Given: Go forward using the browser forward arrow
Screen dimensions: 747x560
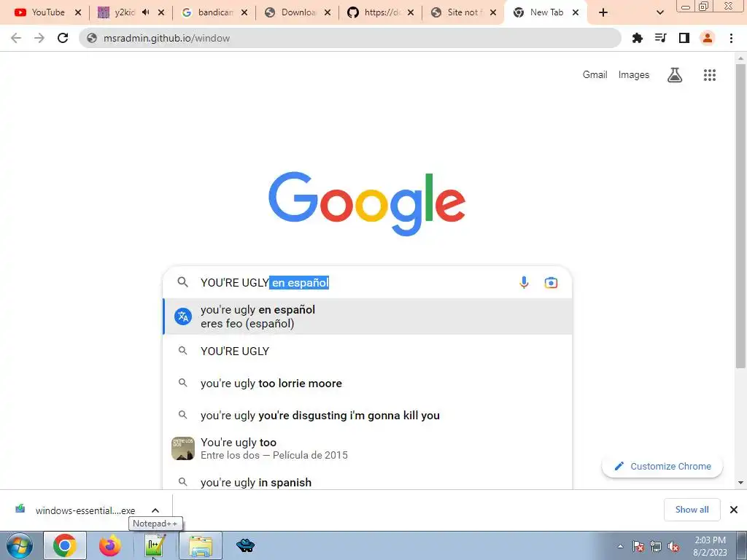Looking at the screenshot, I should [39, 38].
